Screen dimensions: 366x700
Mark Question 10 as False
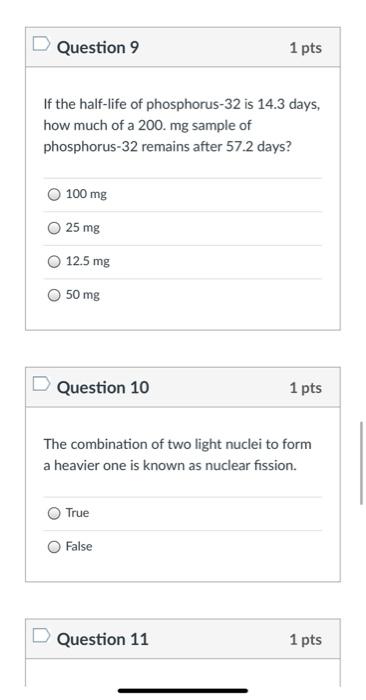(54, 547)
